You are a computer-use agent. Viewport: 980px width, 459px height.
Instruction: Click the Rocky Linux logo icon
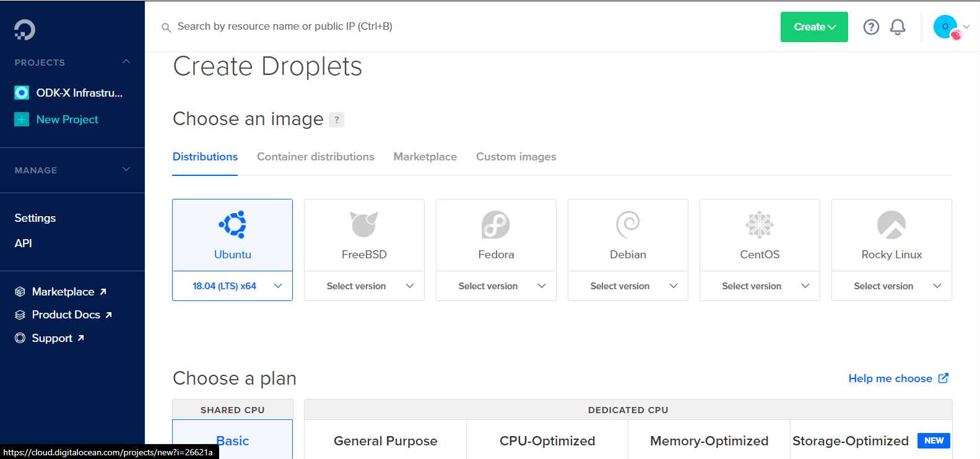[891, 224]
